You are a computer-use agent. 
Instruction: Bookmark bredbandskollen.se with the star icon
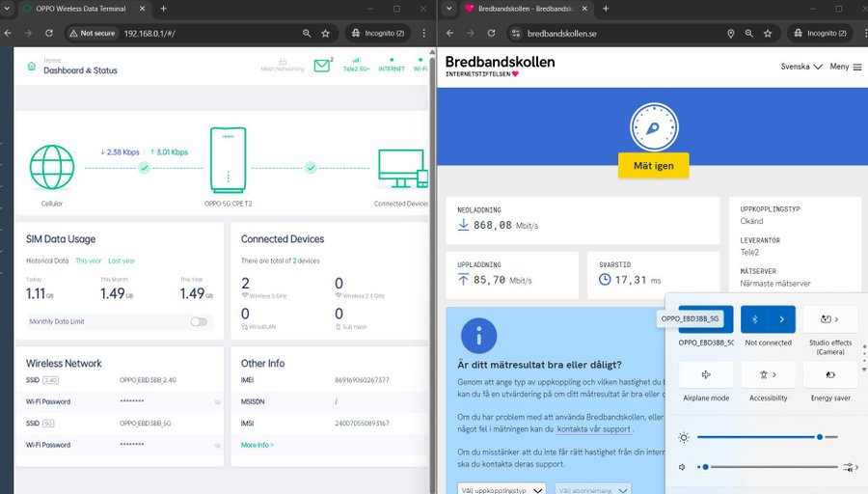click(x=769, y=33)
